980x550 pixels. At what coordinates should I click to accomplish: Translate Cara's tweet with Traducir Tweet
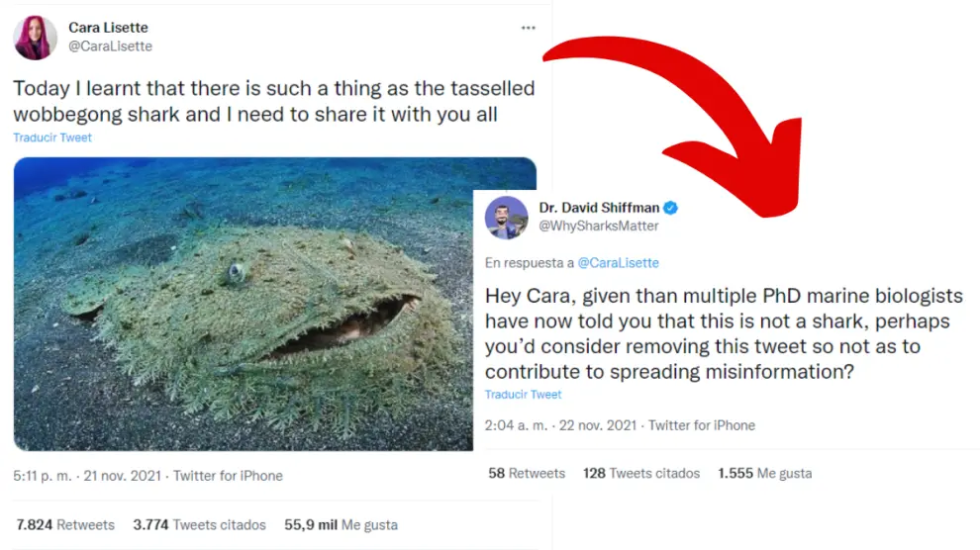tap(52, 137)
